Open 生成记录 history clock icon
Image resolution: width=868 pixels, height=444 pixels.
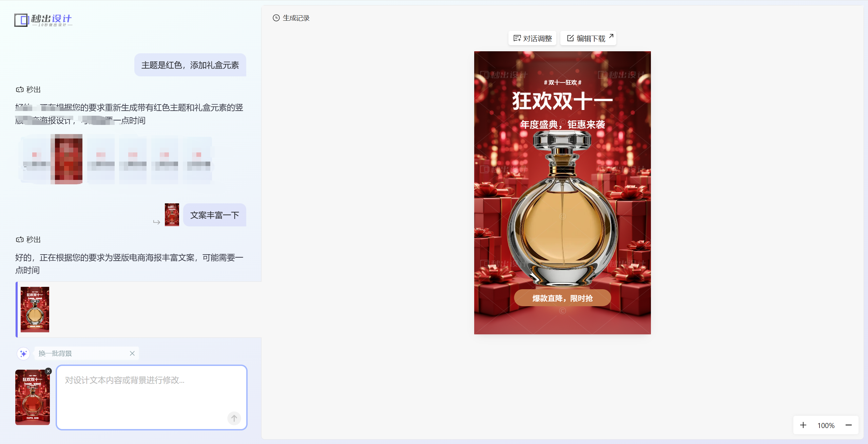point(276,18)
